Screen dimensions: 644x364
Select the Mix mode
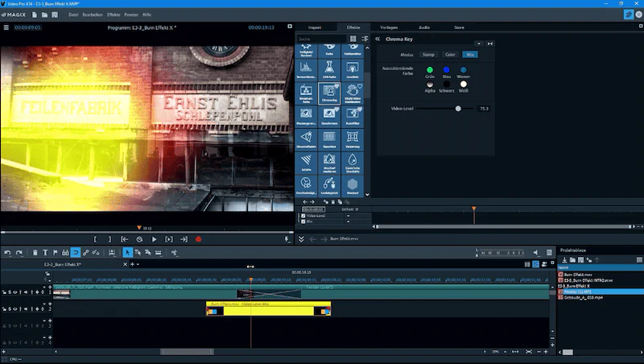(x=470, y=55)
